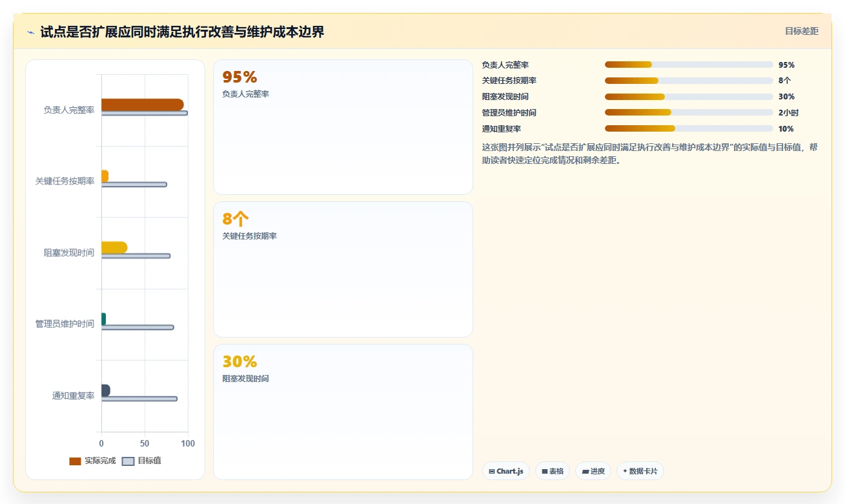Click the target bar for 关键任务按期率
Viewport: 845px width, 504px height.
pos(134,185)
